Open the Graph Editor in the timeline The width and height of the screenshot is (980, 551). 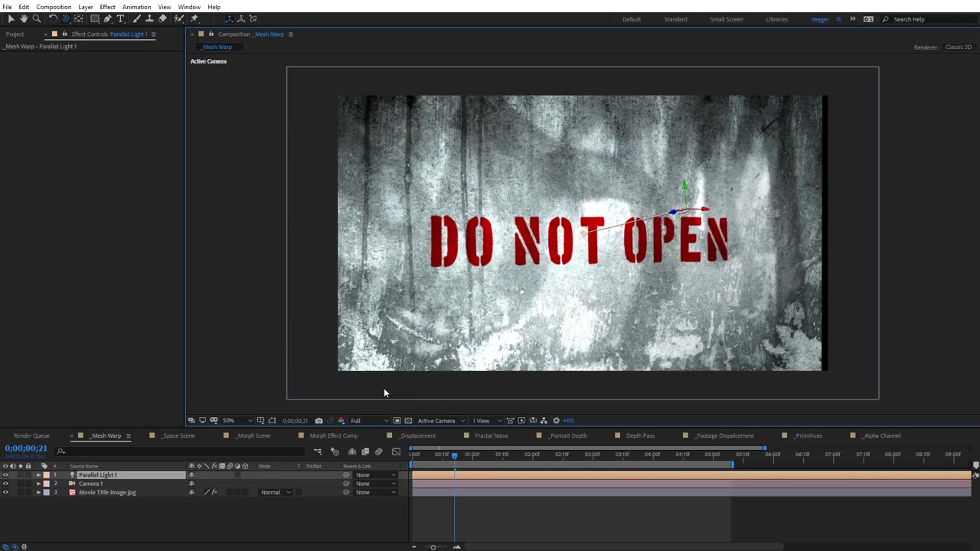coord(396,452)
